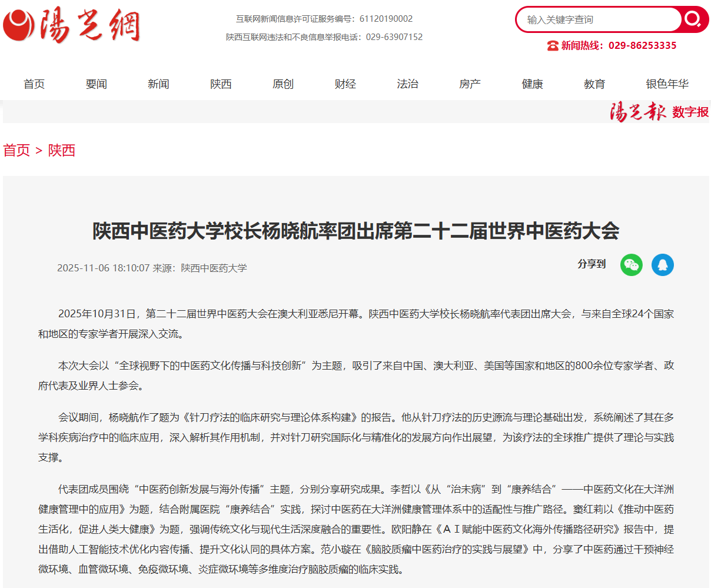
Task: Open the 阳光报 数字报 digital newspaper
Action: [x=659, y=111]
